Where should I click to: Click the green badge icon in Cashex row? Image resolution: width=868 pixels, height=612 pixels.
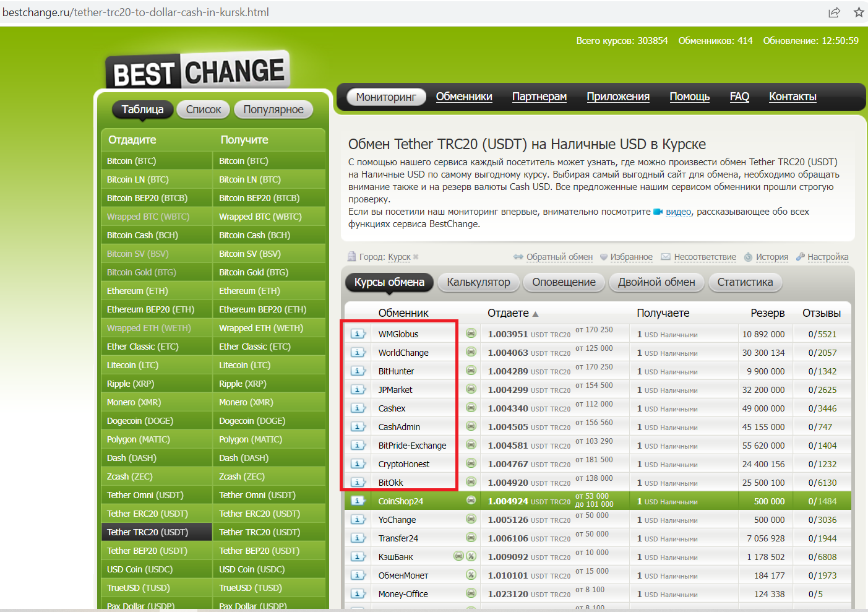(x=471, y=407)
